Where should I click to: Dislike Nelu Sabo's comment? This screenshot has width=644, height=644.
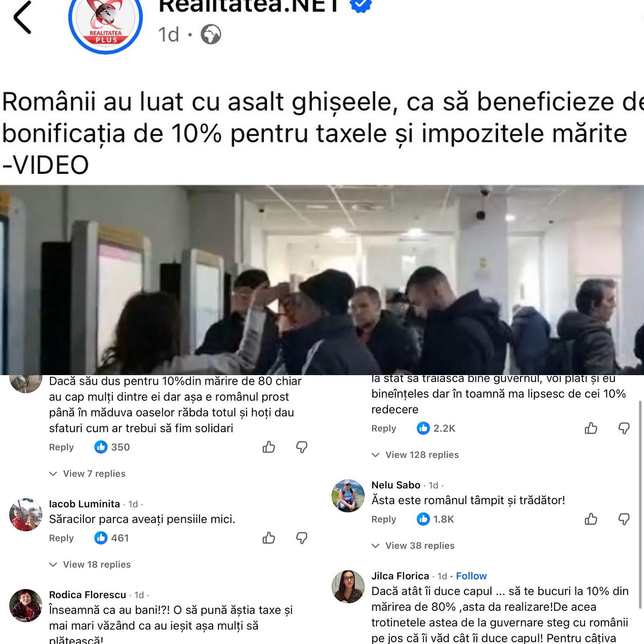click(624, 519)
